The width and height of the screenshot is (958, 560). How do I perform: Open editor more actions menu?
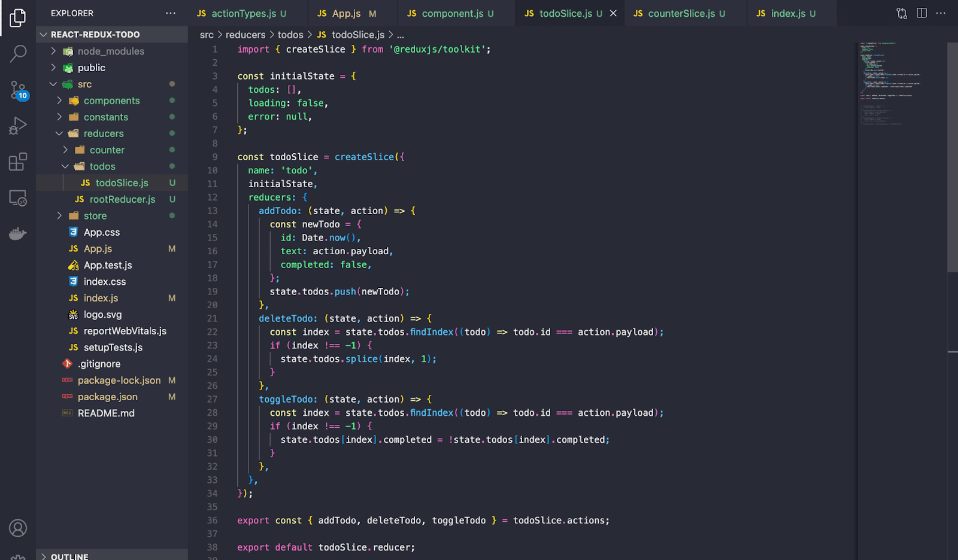941,13
